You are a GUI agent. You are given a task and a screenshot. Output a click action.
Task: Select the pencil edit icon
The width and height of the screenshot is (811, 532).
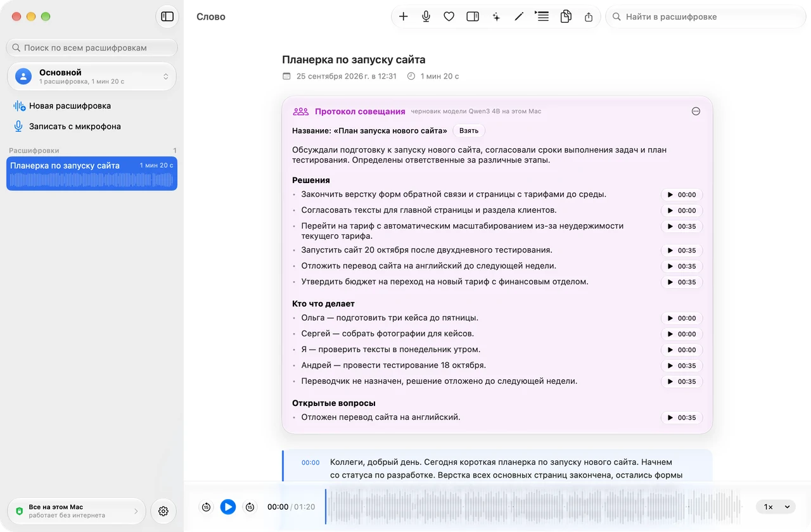pos(519,17)
